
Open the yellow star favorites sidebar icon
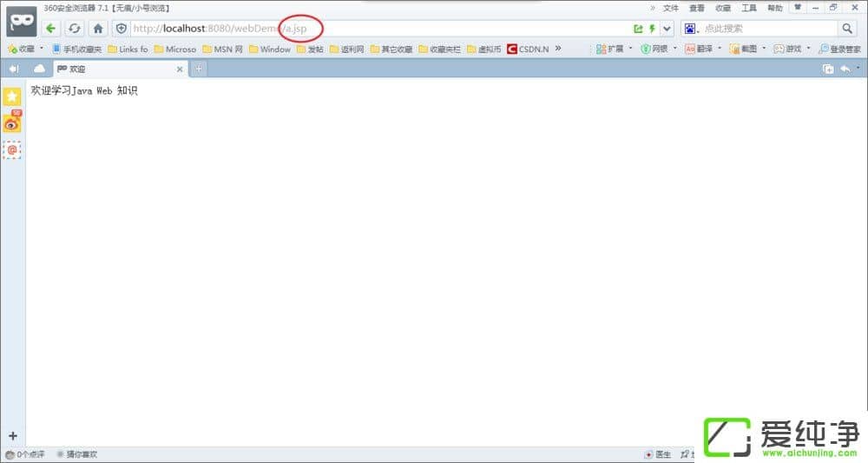pyautogui.click(x=12, y=96)
